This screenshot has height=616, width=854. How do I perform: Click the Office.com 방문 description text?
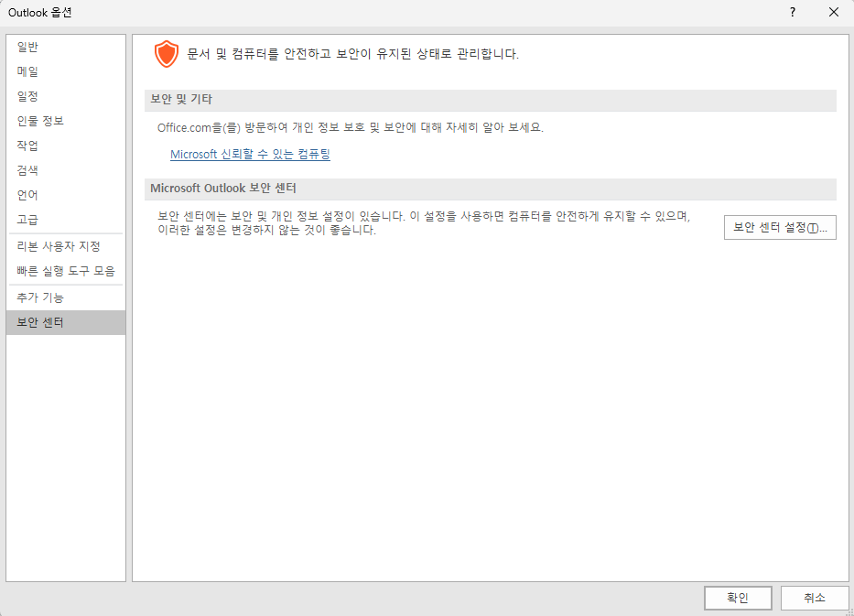(x=351, y=127)
